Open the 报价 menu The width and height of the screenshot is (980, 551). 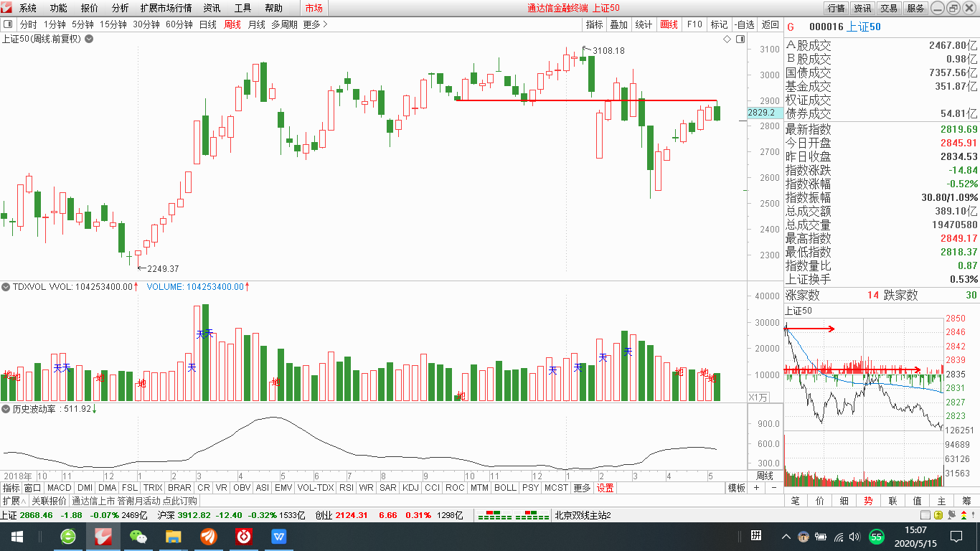click(x=90, y=8)
